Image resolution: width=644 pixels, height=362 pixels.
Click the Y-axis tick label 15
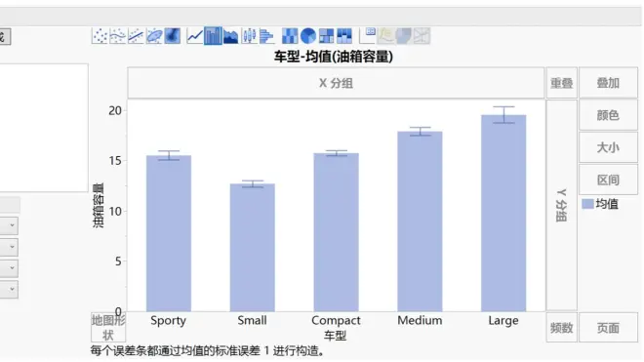tap(115, 161)
